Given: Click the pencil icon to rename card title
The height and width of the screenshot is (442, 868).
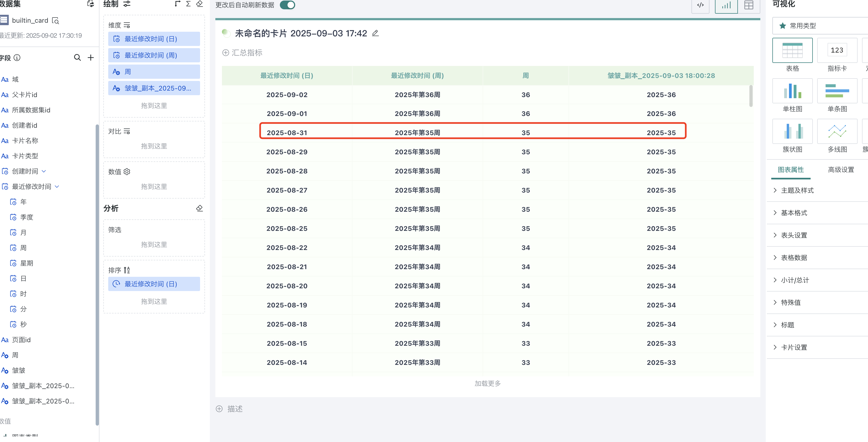Looking at the screenshot, I should coord(375,33).
